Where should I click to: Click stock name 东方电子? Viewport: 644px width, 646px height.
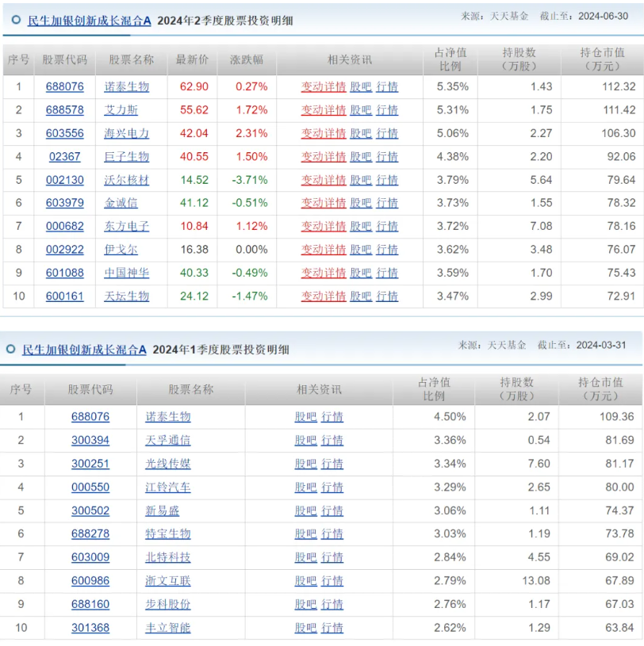(127, 226)
